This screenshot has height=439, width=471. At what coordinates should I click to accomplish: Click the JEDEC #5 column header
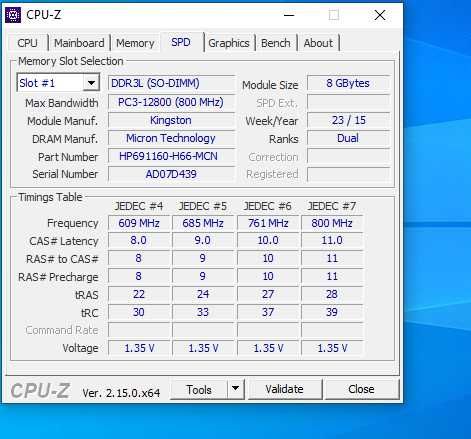[203, 206]
